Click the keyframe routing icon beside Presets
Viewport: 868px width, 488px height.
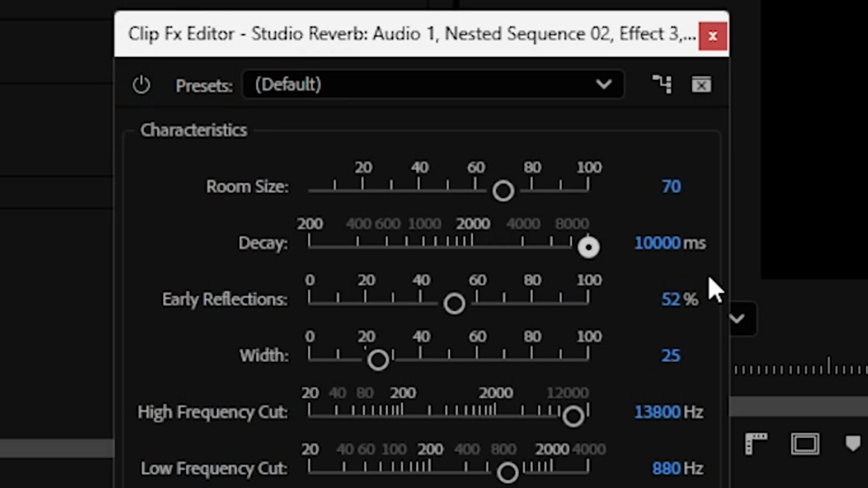pos(662,85)
